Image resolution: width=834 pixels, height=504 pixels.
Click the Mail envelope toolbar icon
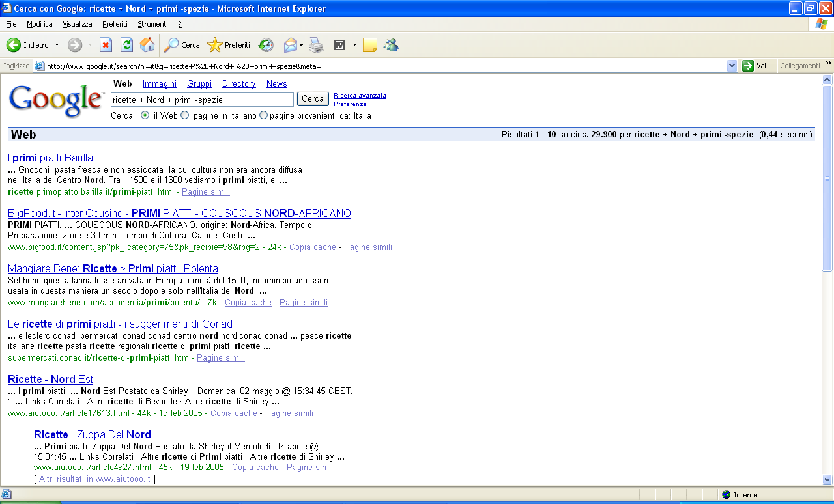pyautogui.click(x=290, y=45)
